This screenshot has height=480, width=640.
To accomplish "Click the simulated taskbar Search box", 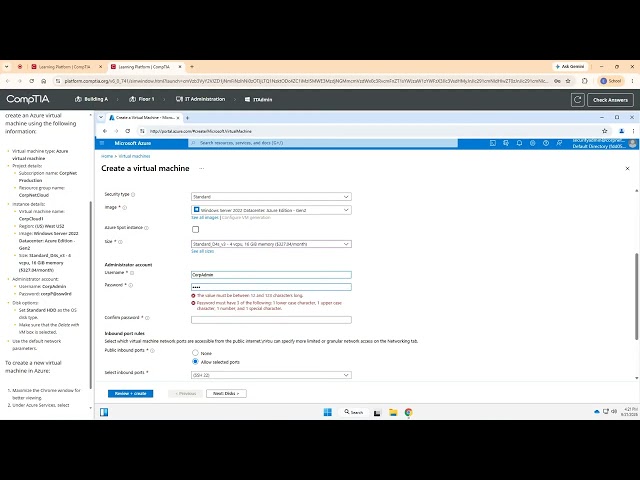I will click(353, 412).
